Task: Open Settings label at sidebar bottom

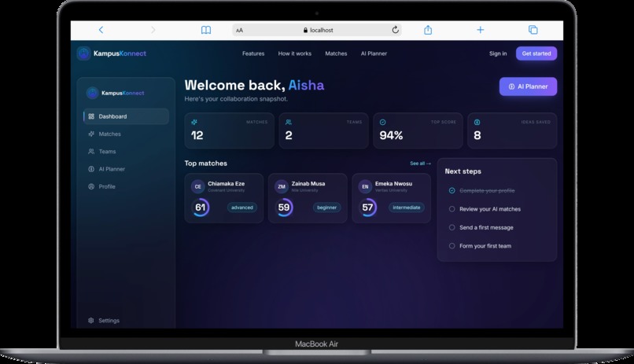Action: point(109,321)
